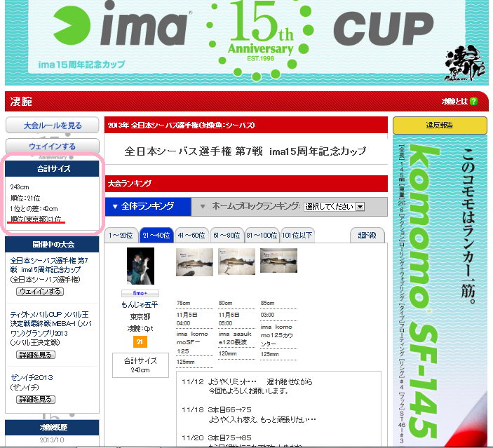Switch to the 61〜80位 tab
Viewport: 493px width, 448px height.
pyautogui.click(x=227, y=235)
